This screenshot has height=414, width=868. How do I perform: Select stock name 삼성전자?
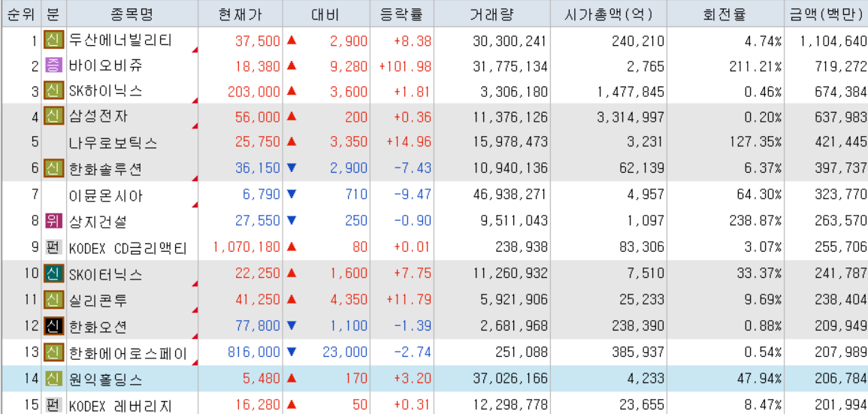(x=98, y=116)
